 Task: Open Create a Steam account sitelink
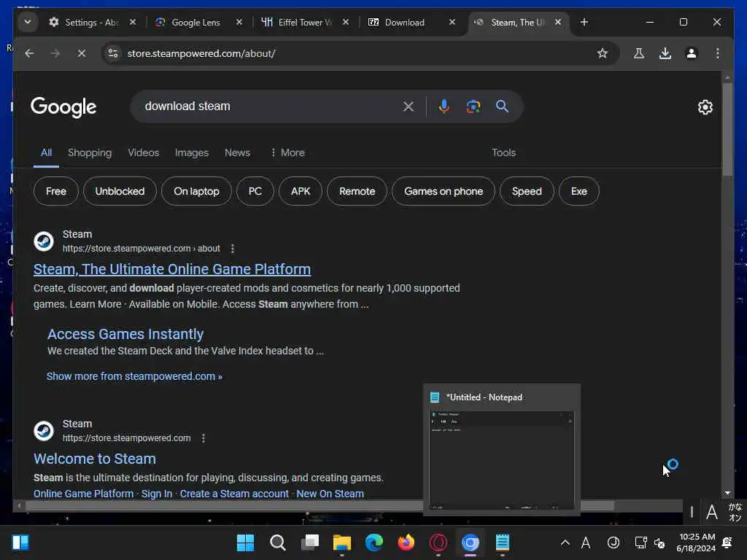pyautogui.click(x=234, y=494)
